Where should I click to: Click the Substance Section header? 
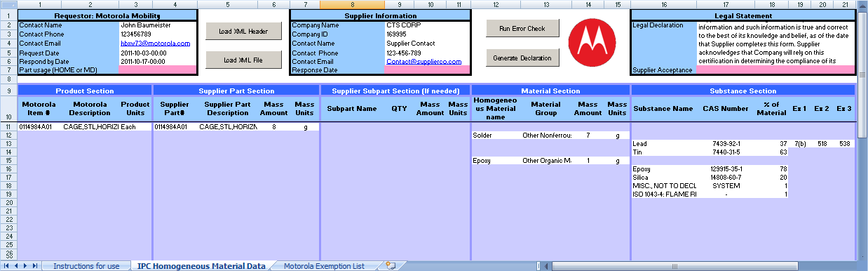point(743,91)
